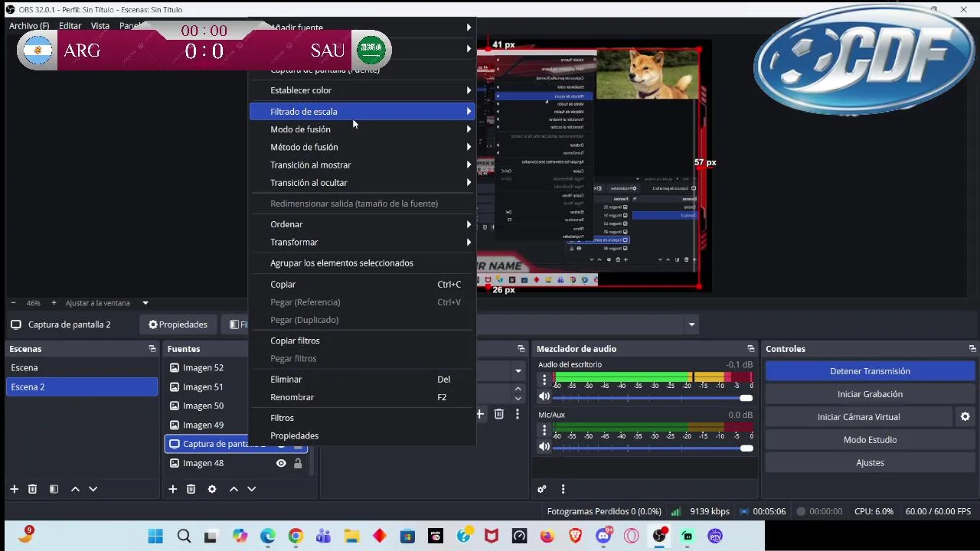
Task: Open the audio mixer menu with the three dots beside the gears icon
Action: [x=563, y=489]
